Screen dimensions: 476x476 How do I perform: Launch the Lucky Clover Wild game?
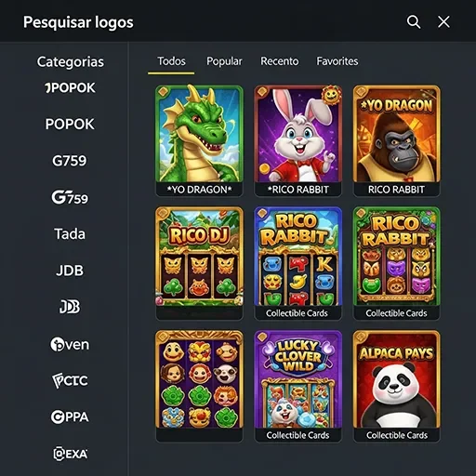297,386
